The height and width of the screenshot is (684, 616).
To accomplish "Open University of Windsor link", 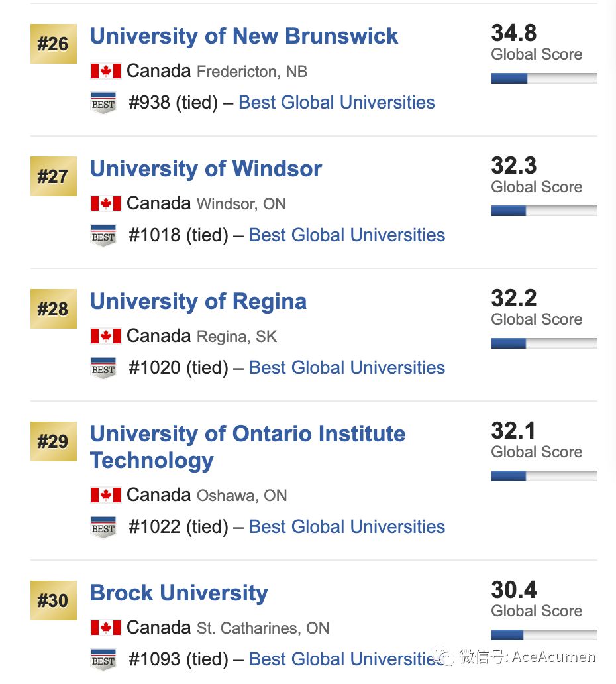I will point(206,169).
